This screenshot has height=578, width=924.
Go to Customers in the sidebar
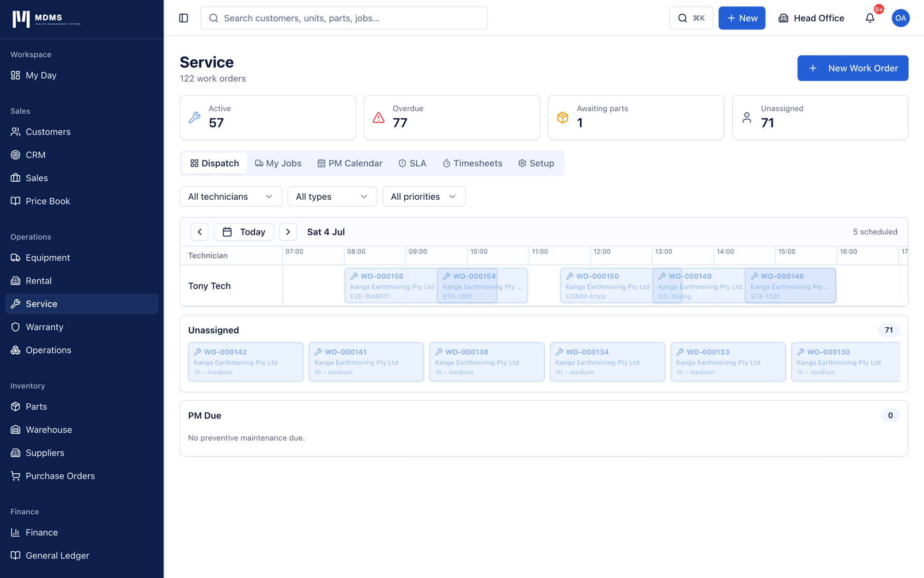click(82, 132)
